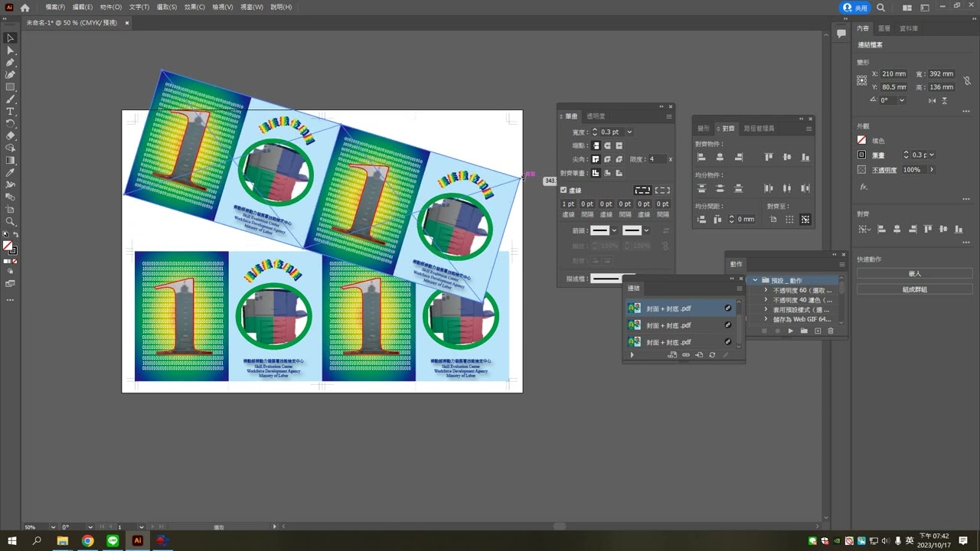
Task: Select the Selection tool arrow
Action: coord(11,37)
